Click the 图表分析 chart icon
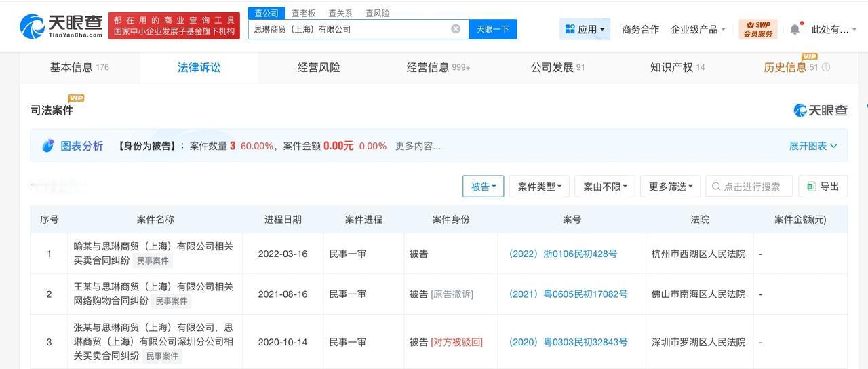Screen dimensions: 868x369 tap(48, 146)
